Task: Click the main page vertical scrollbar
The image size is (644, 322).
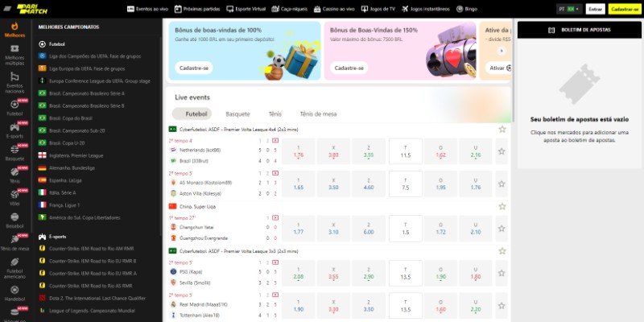Action: (513, 70)
